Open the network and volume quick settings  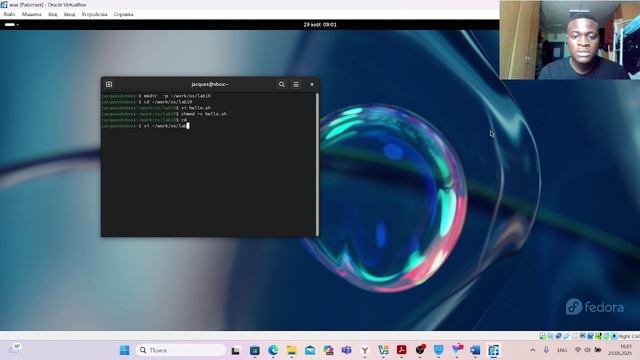[587, 350]
